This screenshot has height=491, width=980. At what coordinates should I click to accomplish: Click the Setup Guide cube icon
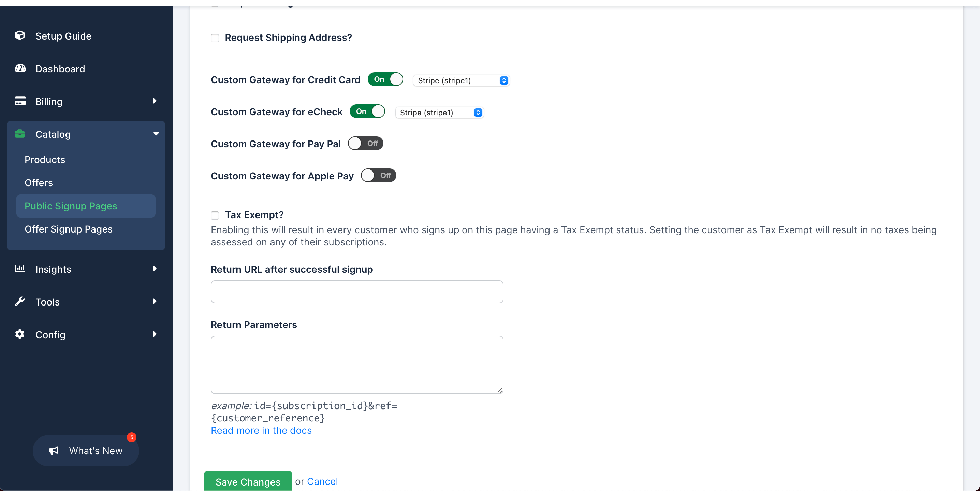pyautogui.click(x=20, y=35)
